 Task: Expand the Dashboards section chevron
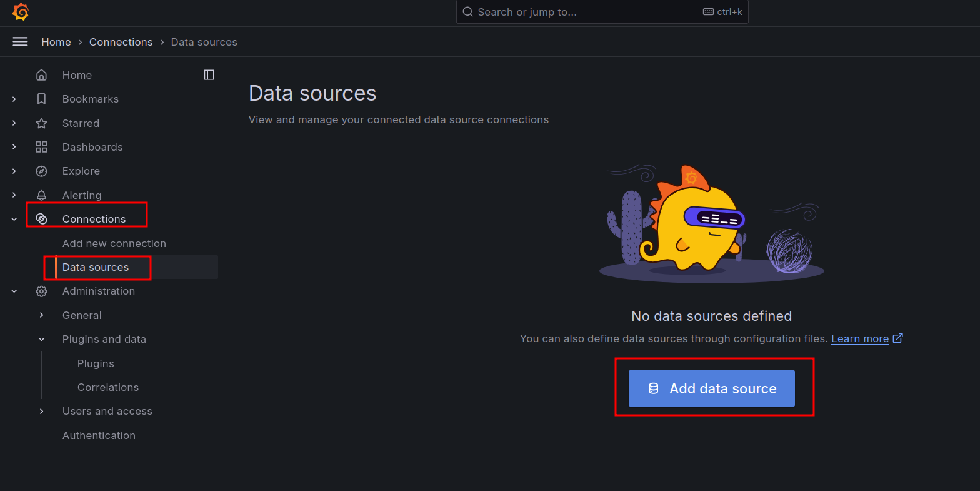(x=14, y=147)
